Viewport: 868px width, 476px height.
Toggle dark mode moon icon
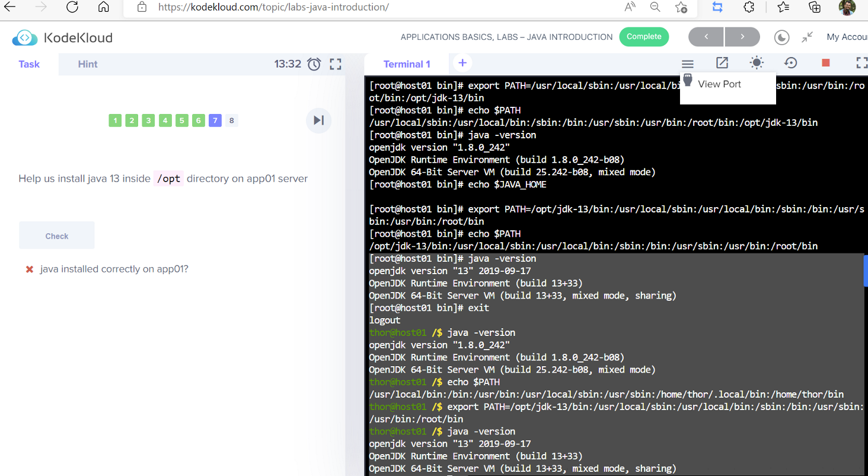point(781,37)
